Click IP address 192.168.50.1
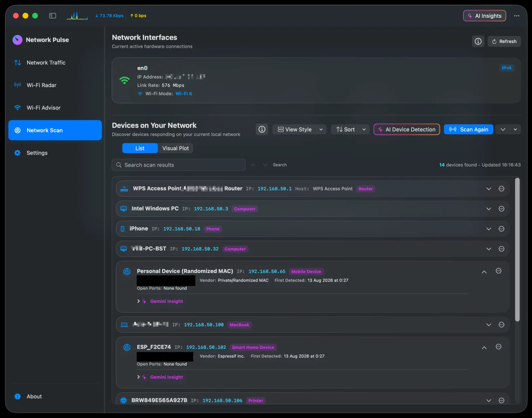The height and width of the screenshot is (418, 532). click(274, 189)
